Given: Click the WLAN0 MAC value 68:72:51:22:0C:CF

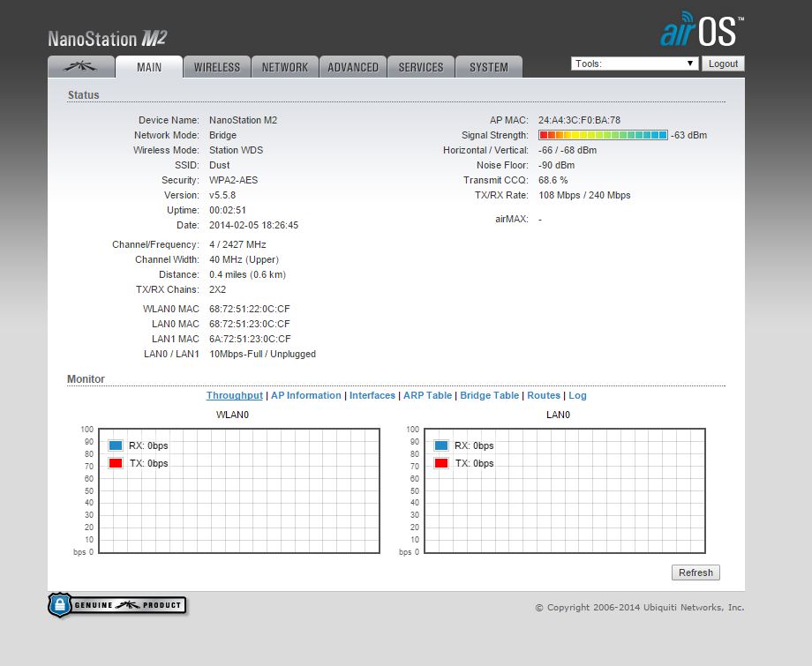Looking at the screenshot, I should click(250, 309).
